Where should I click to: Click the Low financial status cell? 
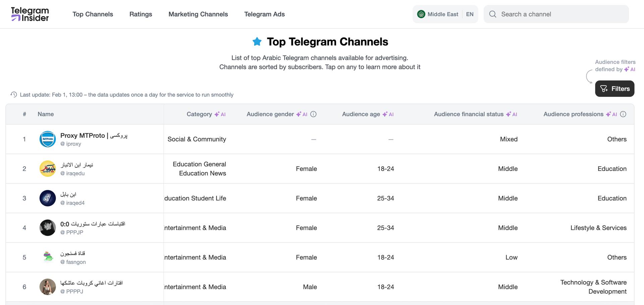click(x=512, y=257)
